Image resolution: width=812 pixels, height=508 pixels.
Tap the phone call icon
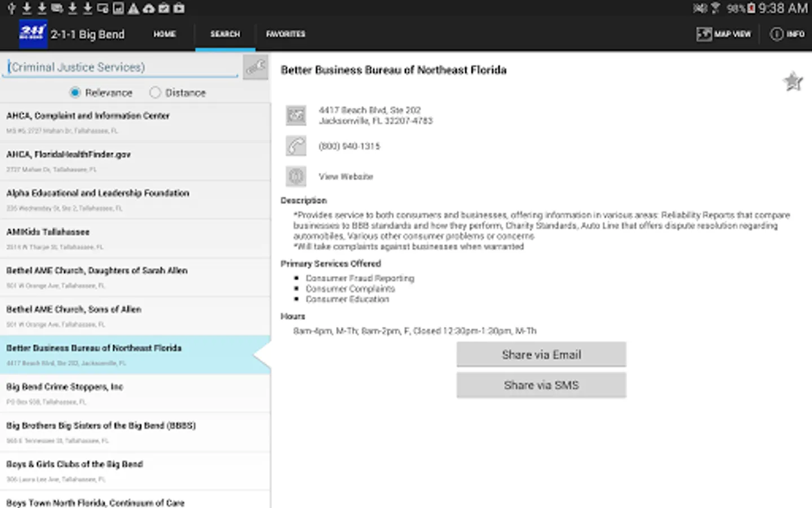point(296,146)
